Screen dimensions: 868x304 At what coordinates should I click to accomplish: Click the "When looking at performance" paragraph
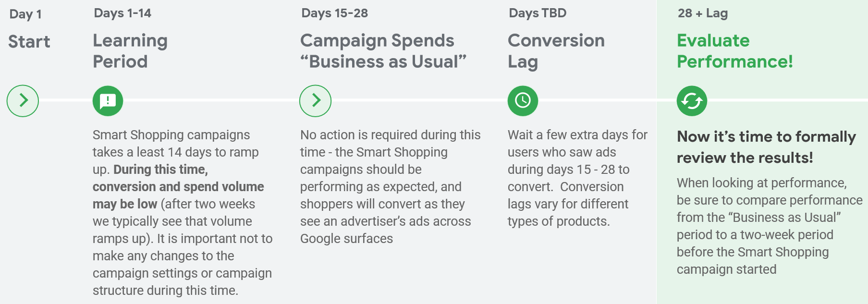click(x=770, y=226)
